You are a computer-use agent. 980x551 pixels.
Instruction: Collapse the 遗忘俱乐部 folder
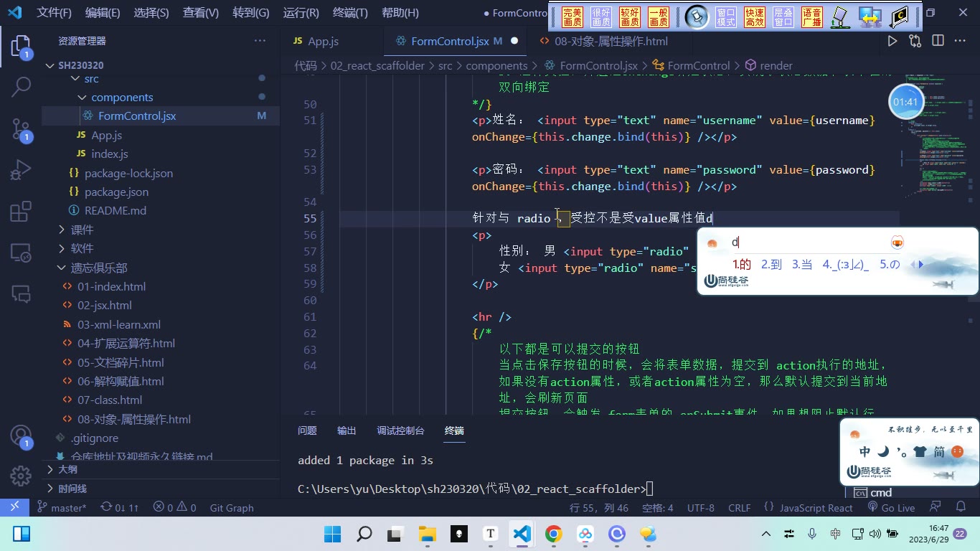pyautogui.click(x=99, y=268)
